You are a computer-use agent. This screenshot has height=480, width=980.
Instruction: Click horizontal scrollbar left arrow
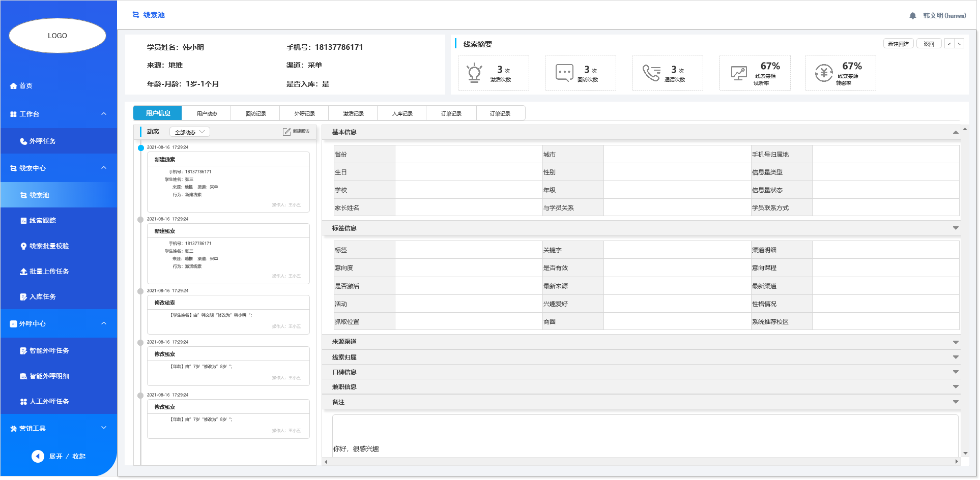[326, 462]
